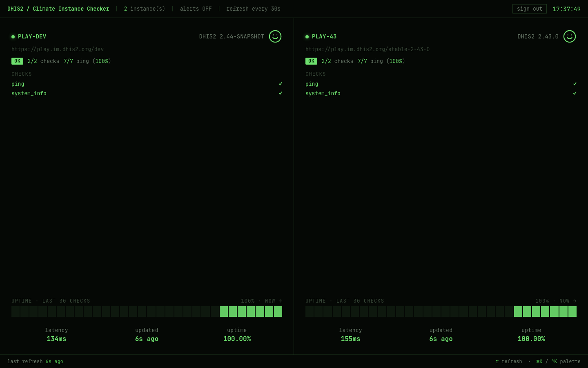This screenshot has width=588, height=368.
Task: Click the green status dot beside PLAY-DEV
Action: (13, 37)
